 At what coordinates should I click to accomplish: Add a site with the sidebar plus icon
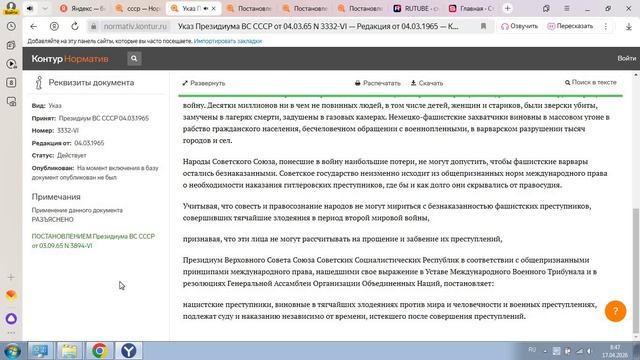pyautogui.click(x=11, y=277)
